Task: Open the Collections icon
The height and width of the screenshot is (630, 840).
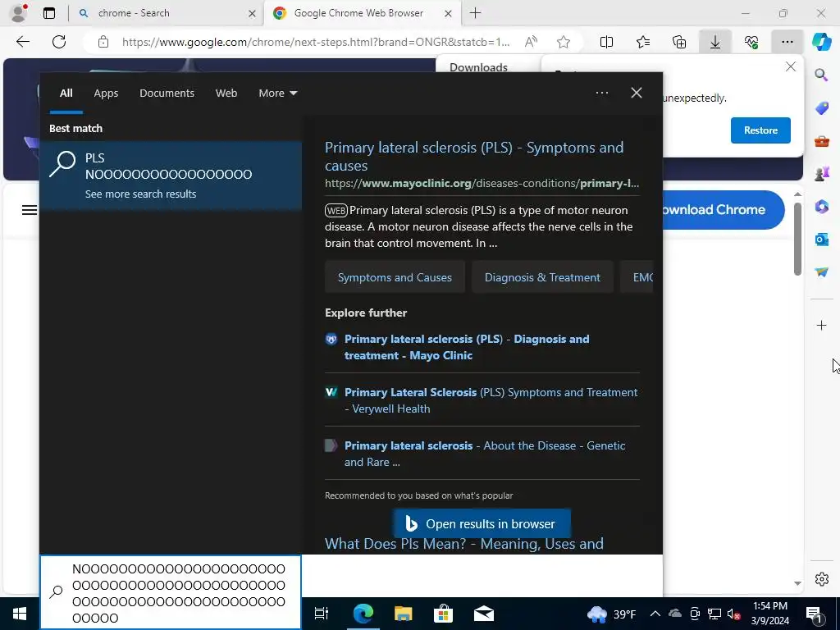Action: pyautogui.click(x=679, y=42)
